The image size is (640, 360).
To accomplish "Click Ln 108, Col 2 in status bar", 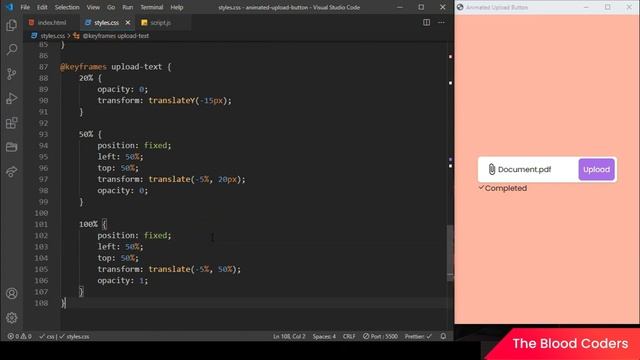I will [289, 336].
